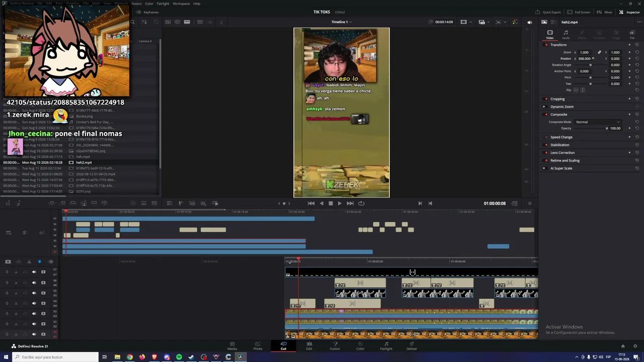
Task: Click the zoom link chain icon
Action: point(599,52)
